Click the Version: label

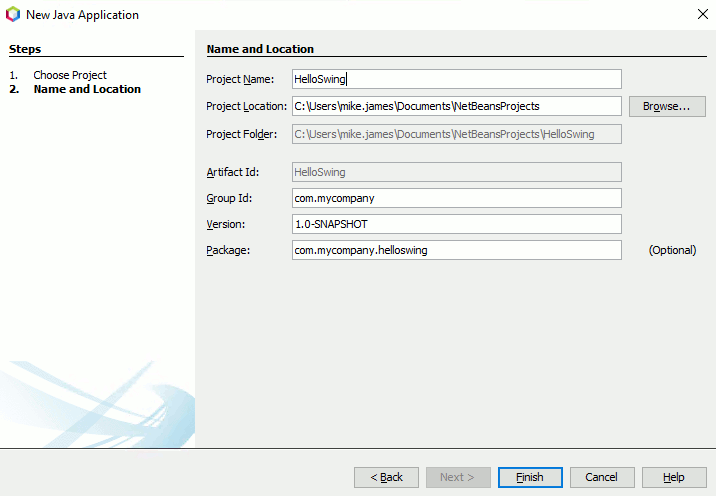pyautogui.click(x=226, y=224)
